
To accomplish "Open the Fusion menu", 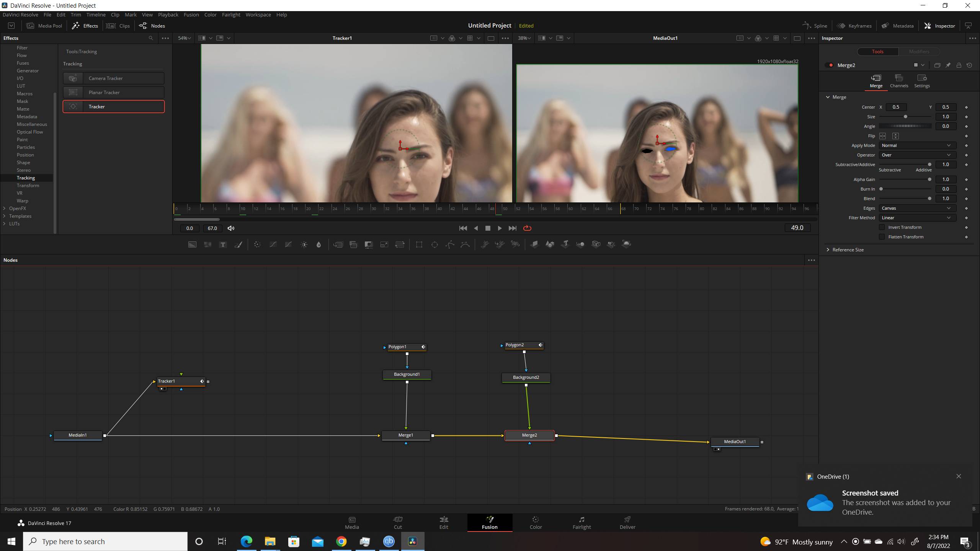I will [x=191, y=15].
